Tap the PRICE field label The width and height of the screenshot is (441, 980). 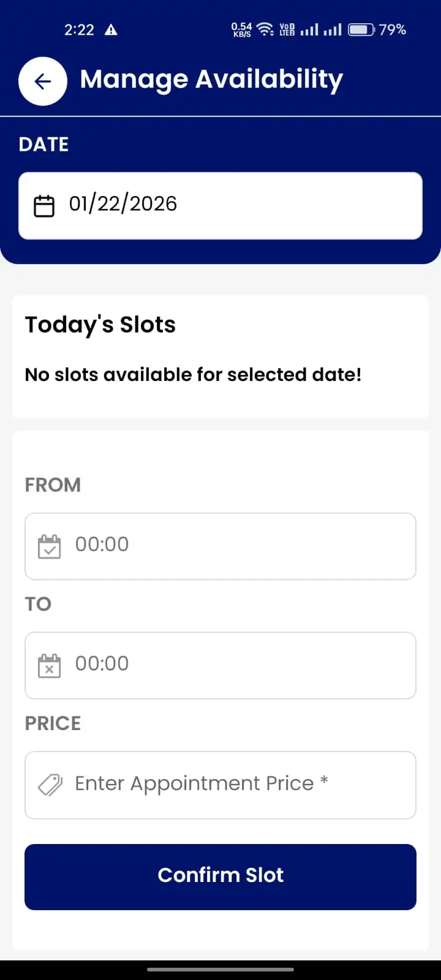(x=53, y=723)
